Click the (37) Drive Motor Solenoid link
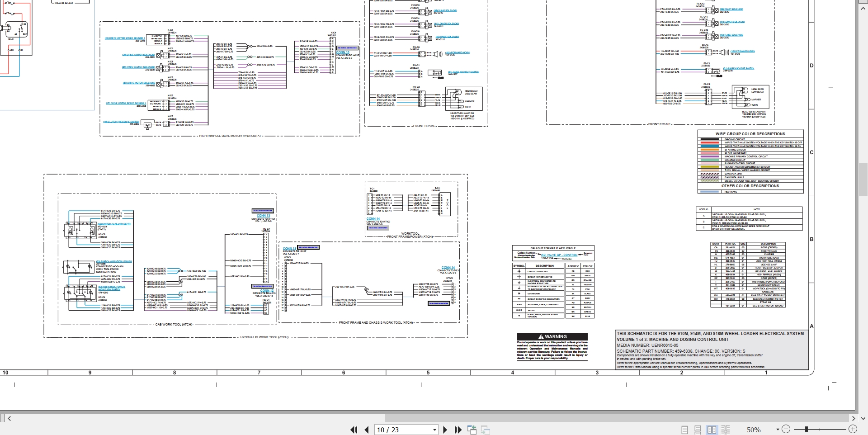The width and height of the screenshot is (868, 435). 139,83
